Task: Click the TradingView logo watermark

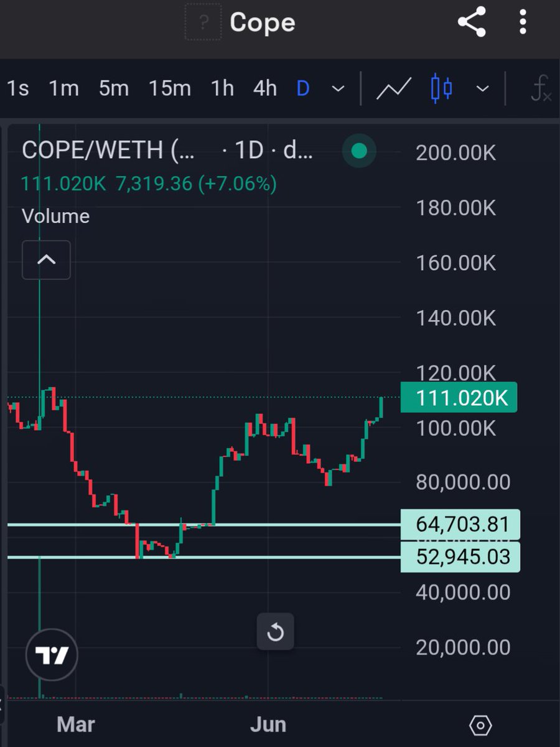Action: click(x=51, y=655)
